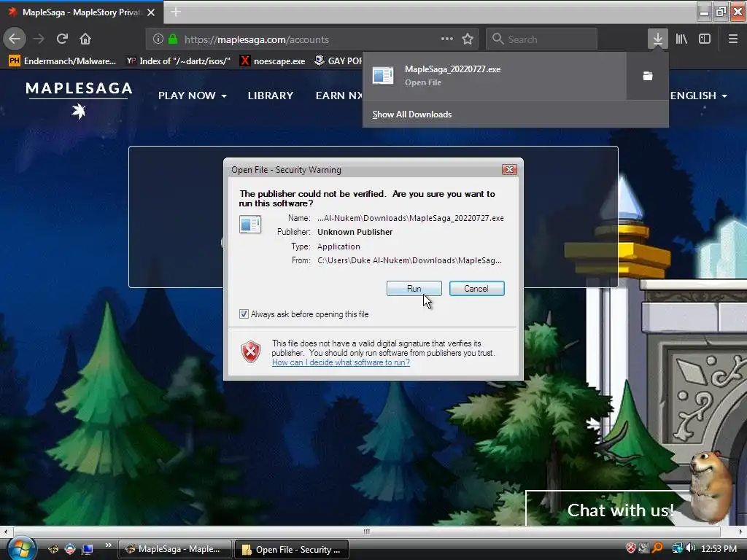
Task: Open the Library icon in toolbar
Action: 681,39
